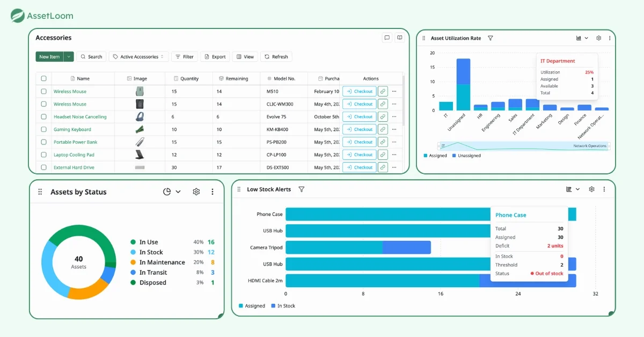The width and height of the screenshot is (644, 337).
Task: Open more actions for CLIC-WM300 Wireless Mouse
Action: [394, 104]
